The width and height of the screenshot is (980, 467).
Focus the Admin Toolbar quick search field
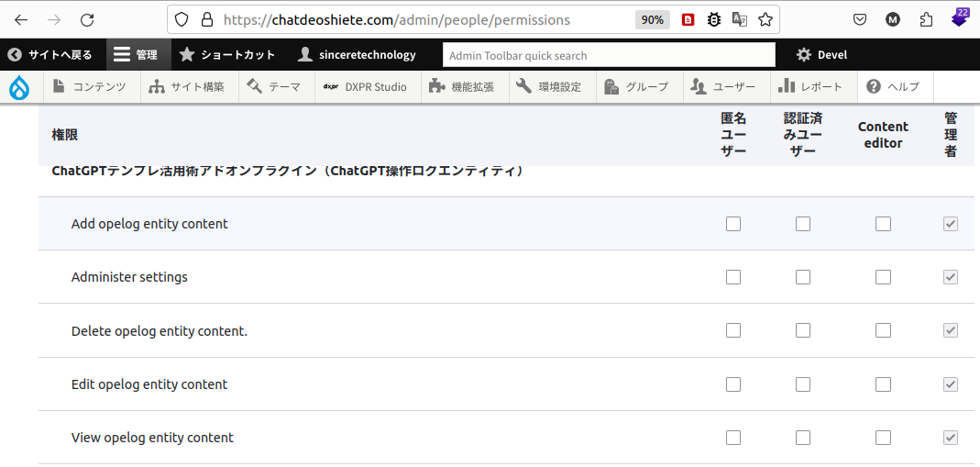click(609, 55)
